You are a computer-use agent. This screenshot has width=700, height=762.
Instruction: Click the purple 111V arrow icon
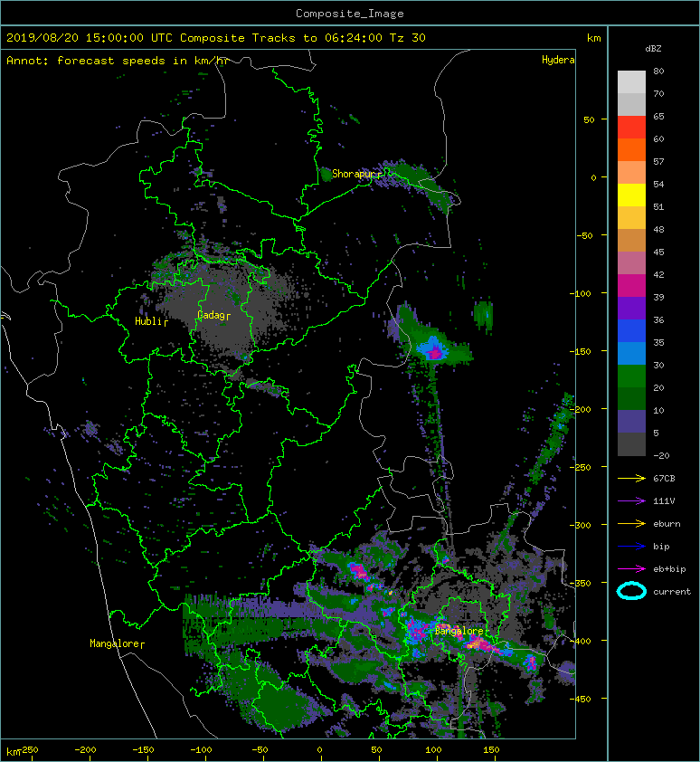pos(631,500)
